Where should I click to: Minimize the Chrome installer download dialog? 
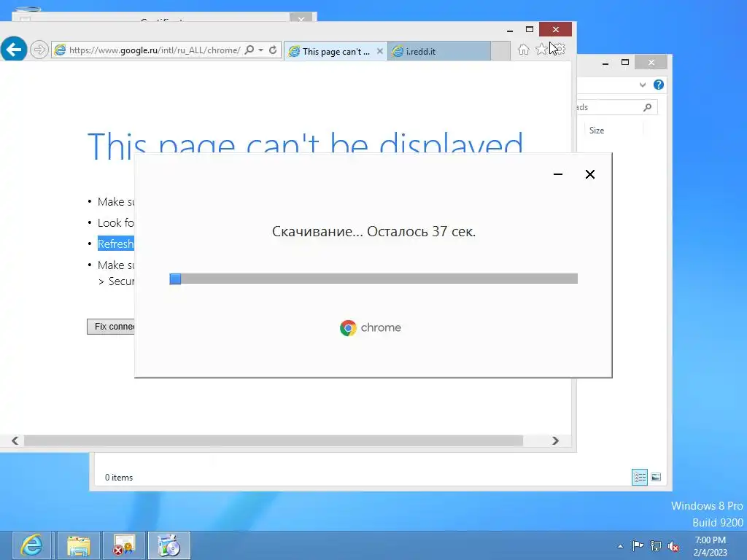(558, 174)
